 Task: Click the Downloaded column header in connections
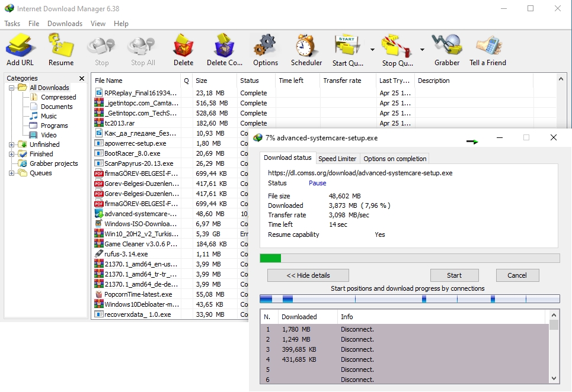pyautogui.click(x=308, y=317)
